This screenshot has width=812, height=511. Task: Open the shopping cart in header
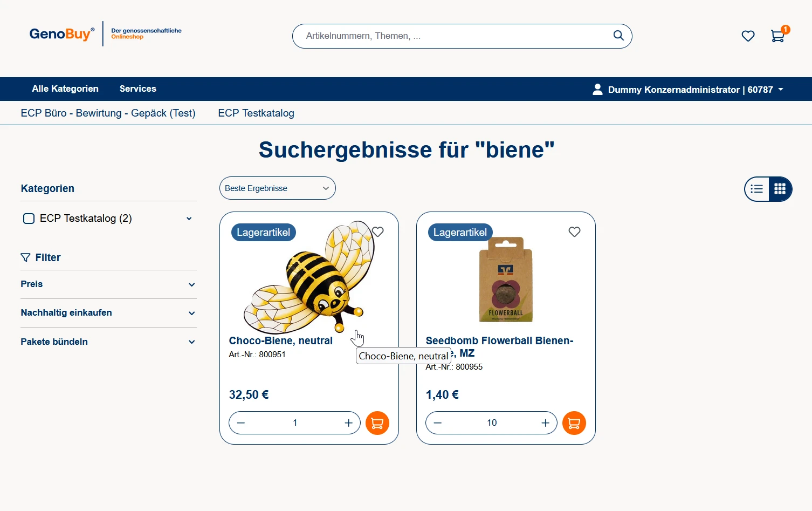pyautogui.click(x=777, y=36)
